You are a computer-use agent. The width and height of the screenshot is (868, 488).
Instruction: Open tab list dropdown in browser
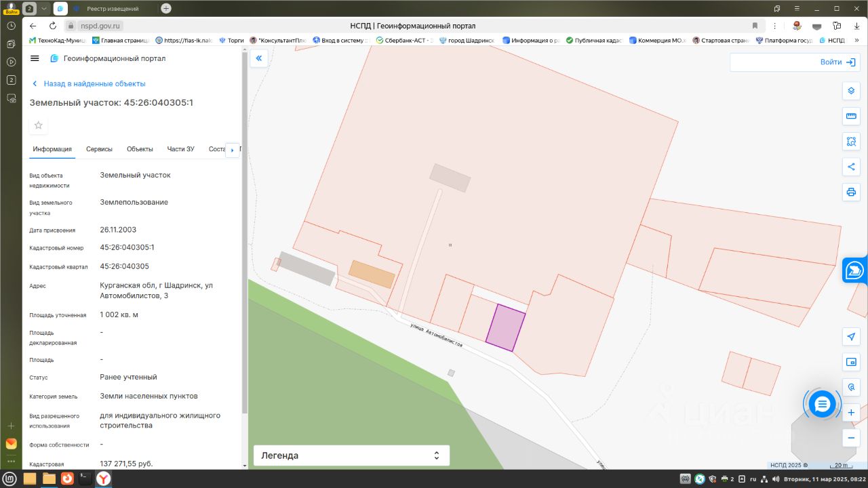click(x=44, y=8)
